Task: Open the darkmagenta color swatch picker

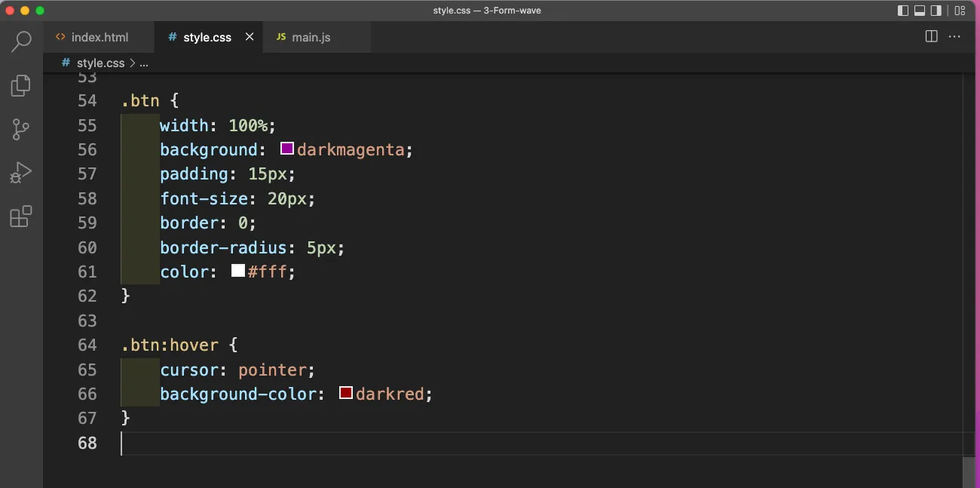Action: click(286, 149)
